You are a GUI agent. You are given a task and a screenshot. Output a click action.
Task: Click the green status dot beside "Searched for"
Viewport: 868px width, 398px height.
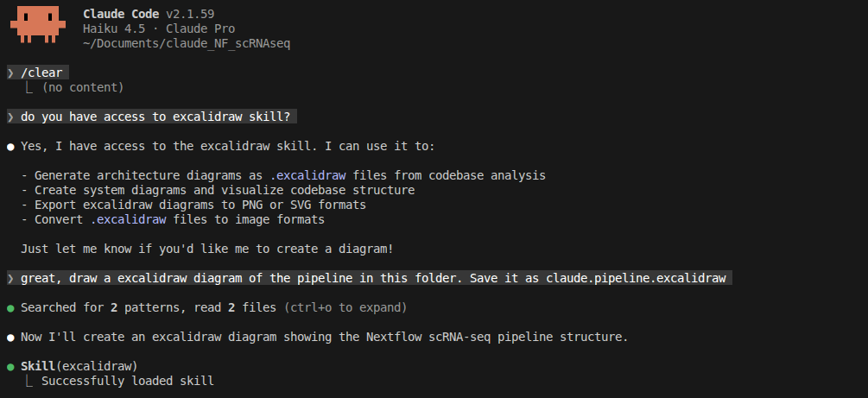coord(10,307)
